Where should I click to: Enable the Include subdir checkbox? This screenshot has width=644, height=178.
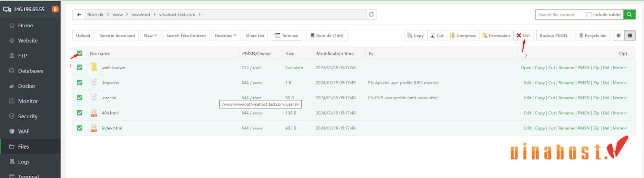589,15
